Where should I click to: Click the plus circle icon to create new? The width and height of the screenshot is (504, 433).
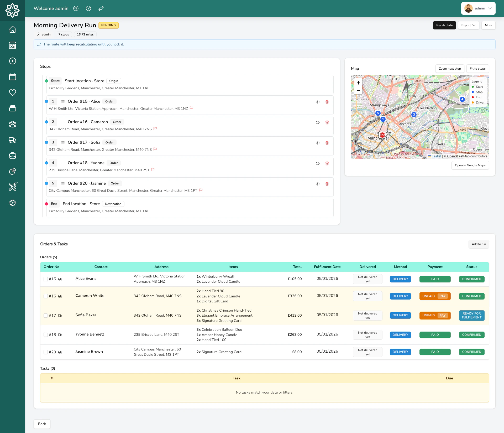pyautogui.click(x=12, y=61)
